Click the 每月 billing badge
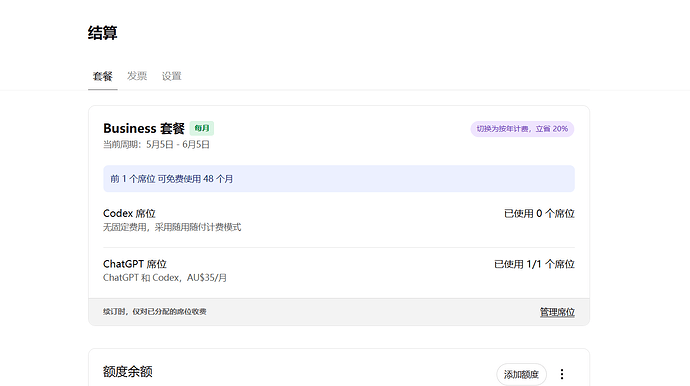Screen dimensions: 690x386 click(x=202, y=128)
